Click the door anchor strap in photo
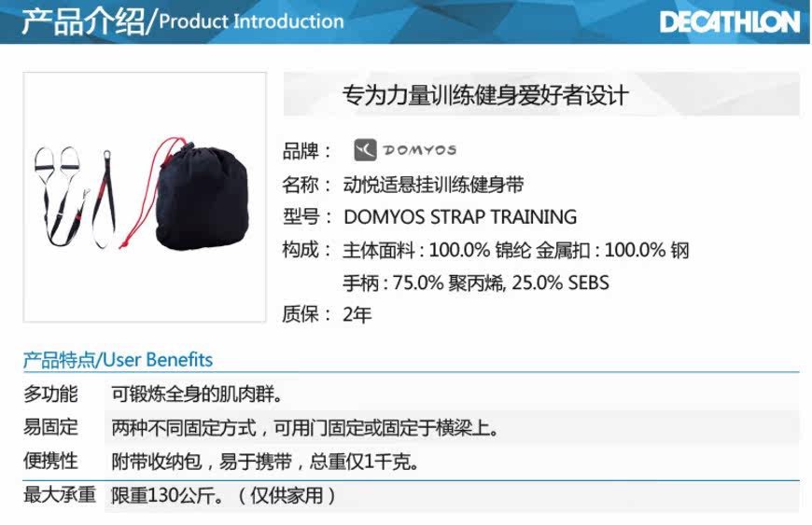 tap(105, 200)
